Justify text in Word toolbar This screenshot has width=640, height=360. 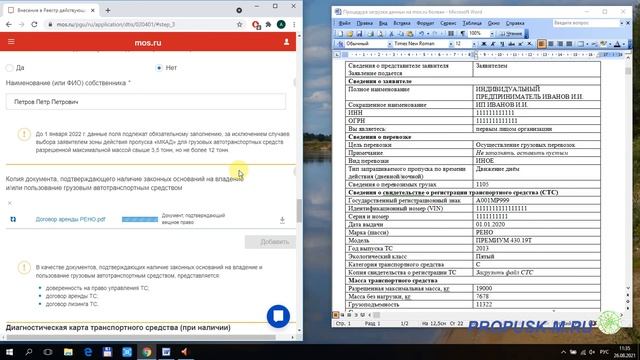click(x=569, y=44)
